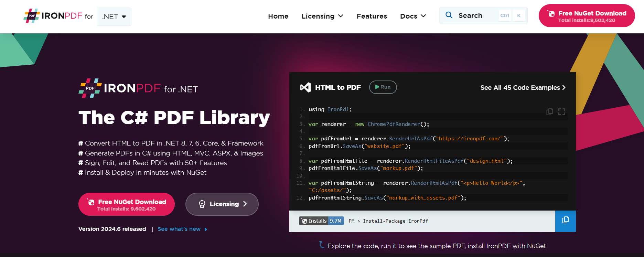The image size is (644, 257).
Task: Click the Visual Studio icon beside HTML to PDF
Action: coord(305,87)
